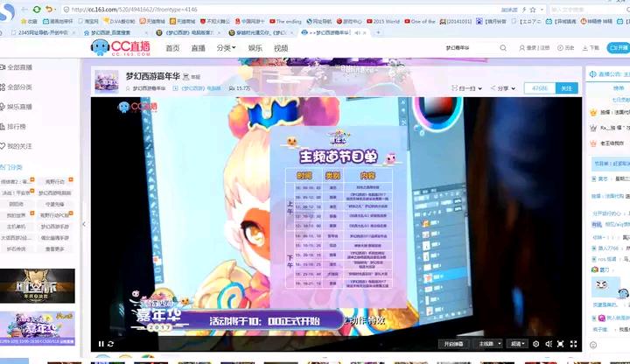Enter fullscreen mode in the video player

(574, 344)
